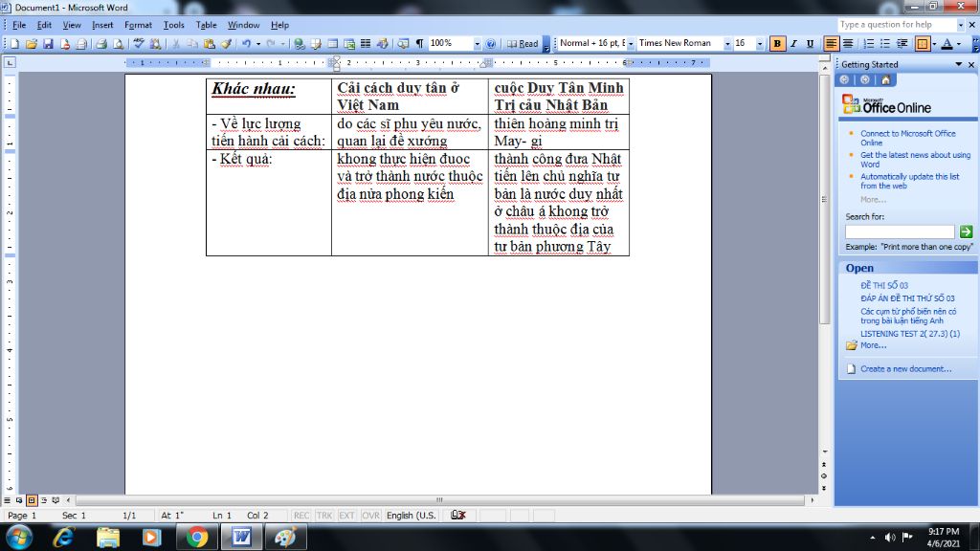Image resolution: width=980 pixels, height=551 pixels.
Task: Click the Research icon in toolbar
Action: [155, 44]
